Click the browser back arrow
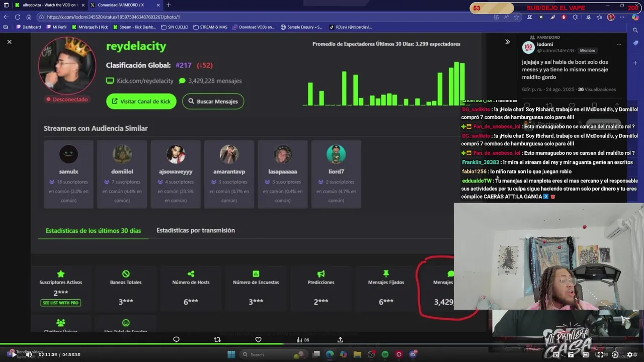 (x=6, y=17)
